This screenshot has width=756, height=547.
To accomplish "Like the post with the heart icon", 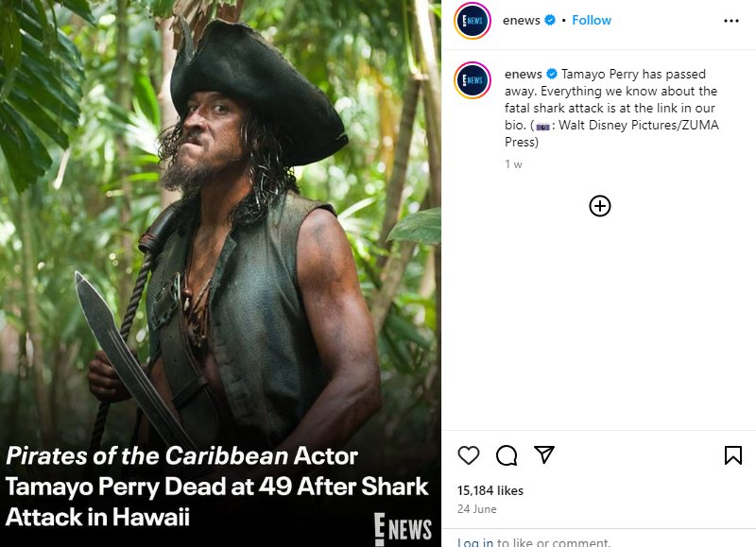I will [469, 455].
